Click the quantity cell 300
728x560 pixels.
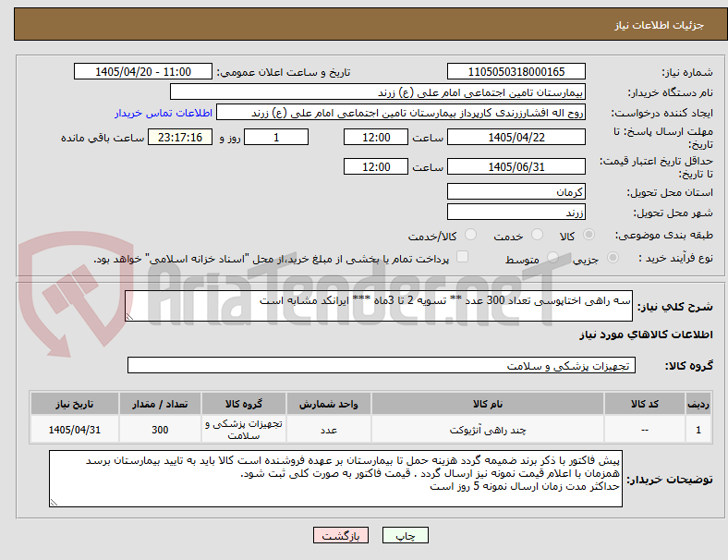click(160, 430)
